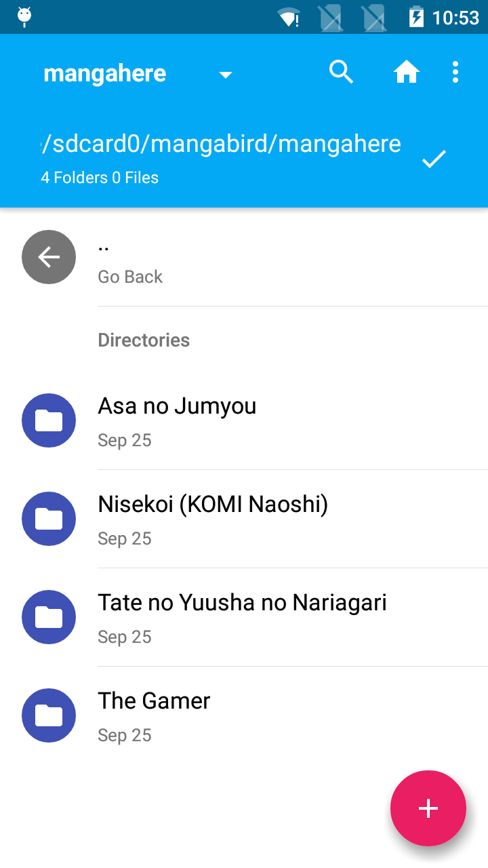Image resolution: width=488 pixels, height=868 pixels.
Task: Tap the Directories section header
Action: 144,340
